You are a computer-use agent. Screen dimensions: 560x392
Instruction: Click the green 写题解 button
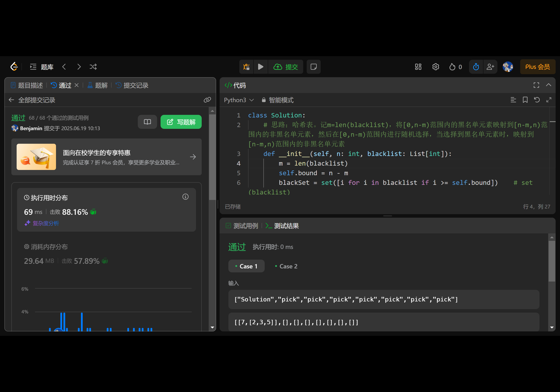tap(181, 122)
